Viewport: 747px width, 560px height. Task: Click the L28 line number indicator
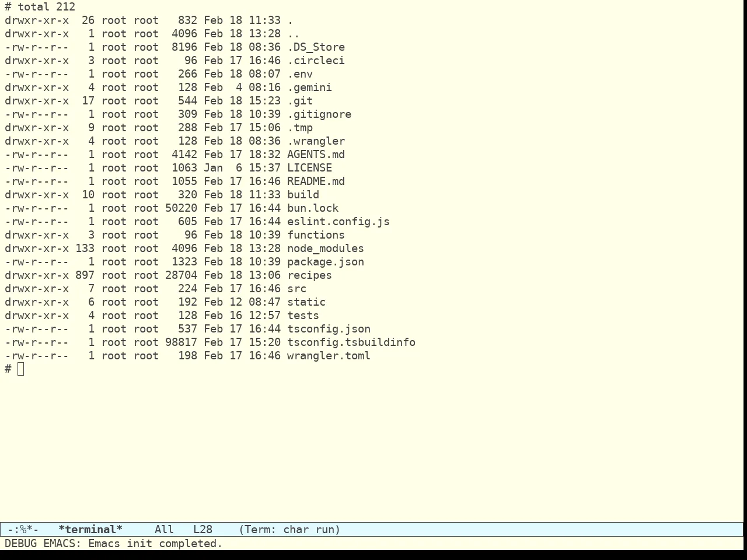click(x=203, y=530)
